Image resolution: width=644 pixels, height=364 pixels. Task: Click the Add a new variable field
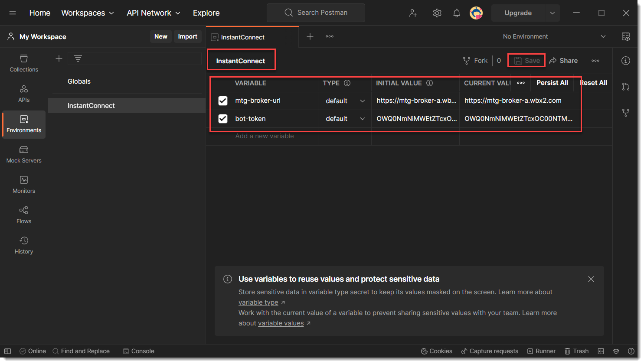(274, 136)
